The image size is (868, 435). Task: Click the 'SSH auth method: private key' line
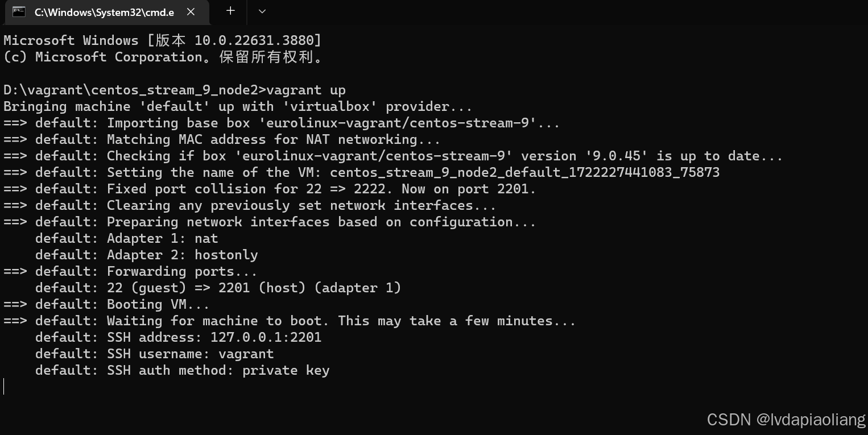pyautogui.click(x=183, y=370)
